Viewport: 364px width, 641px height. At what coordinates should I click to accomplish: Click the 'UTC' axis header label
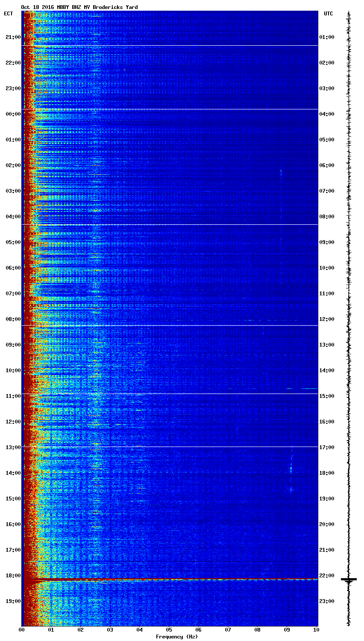tap(328, 14)
